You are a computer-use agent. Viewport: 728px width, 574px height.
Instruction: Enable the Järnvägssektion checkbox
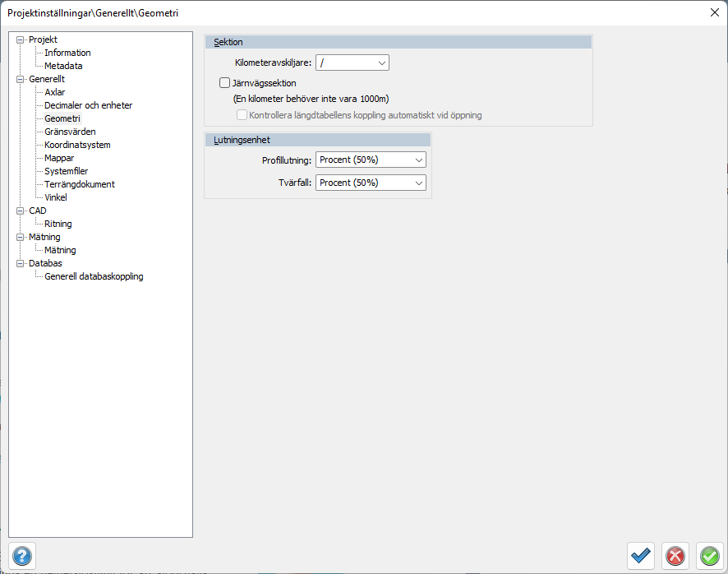click(224, 83)
